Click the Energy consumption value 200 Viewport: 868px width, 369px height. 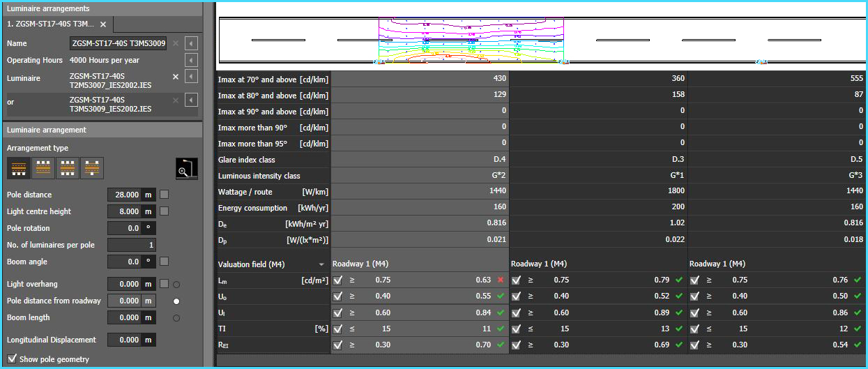point(678,208)
